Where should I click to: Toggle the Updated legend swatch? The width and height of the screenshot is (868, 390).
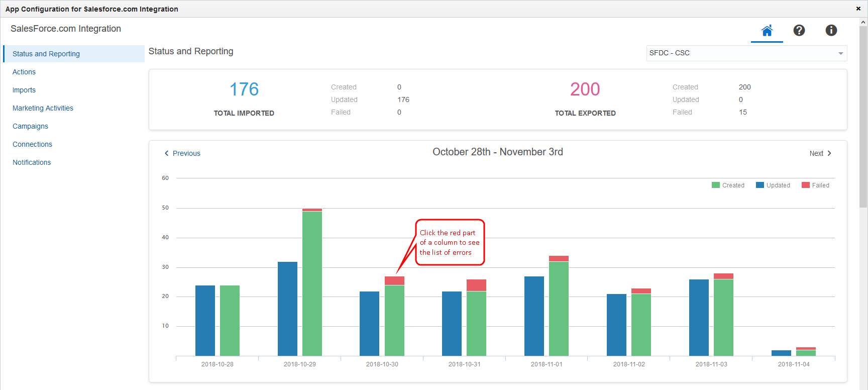point(760,185)
